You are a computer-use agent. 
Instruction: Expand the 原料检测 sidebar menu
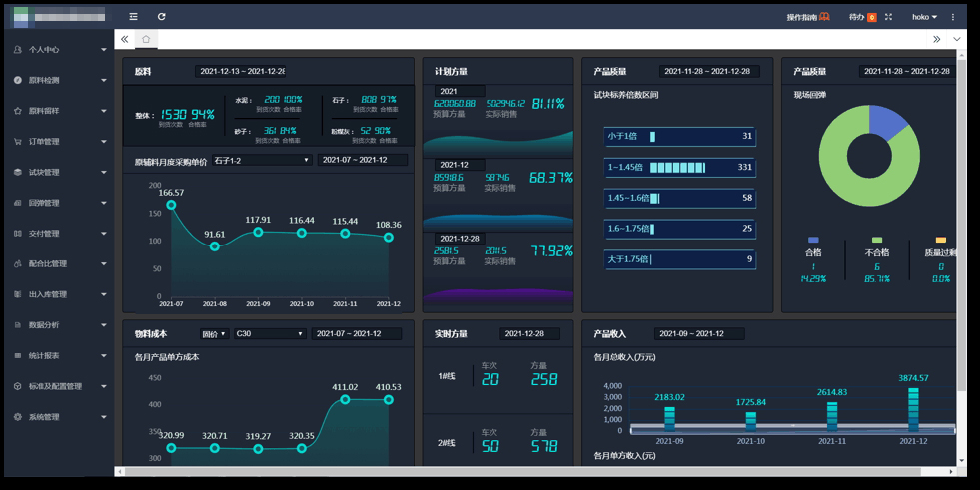click(60, 80)
